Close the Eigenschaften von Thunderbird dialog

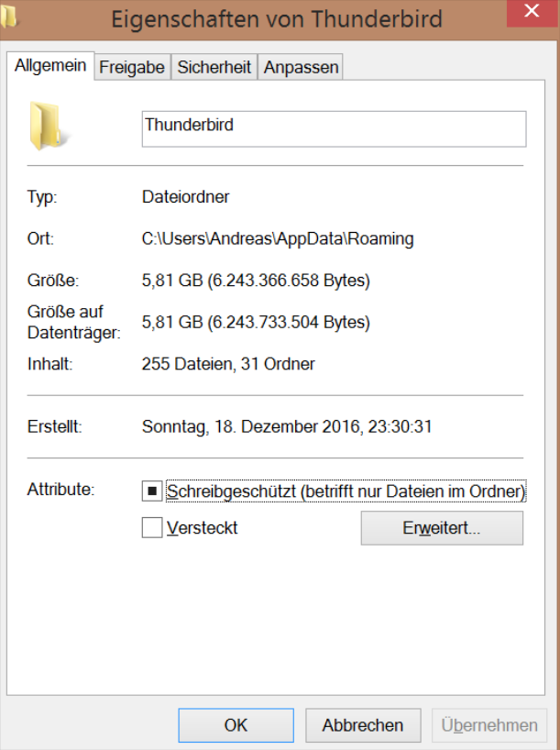(x=528, y=13)
